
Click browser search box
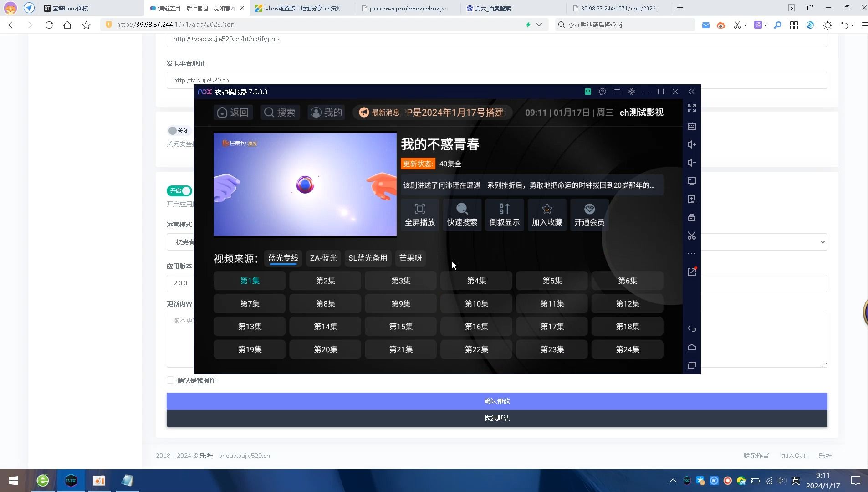click(x=625, y=25)
